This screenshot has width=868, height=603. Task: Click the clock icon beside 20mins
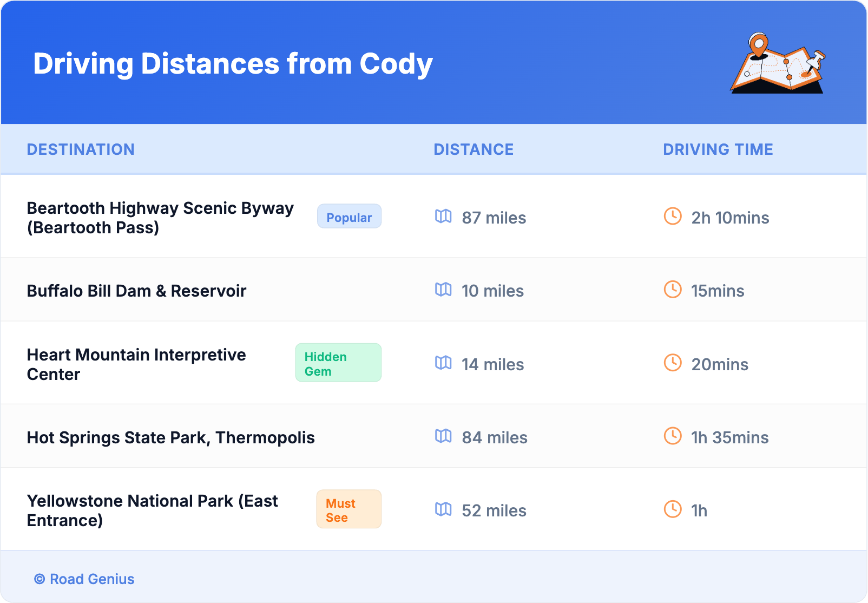click(673, 363)
